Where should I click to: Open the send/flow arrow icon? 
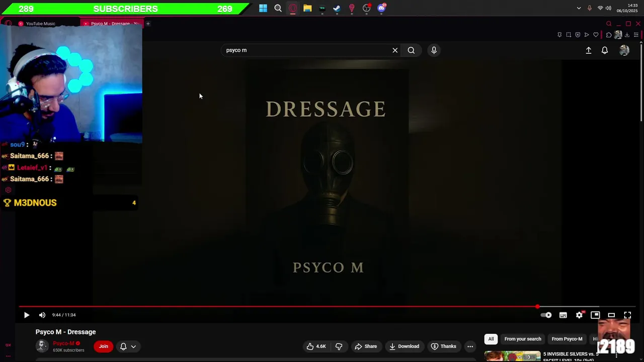tap(587, 35)
